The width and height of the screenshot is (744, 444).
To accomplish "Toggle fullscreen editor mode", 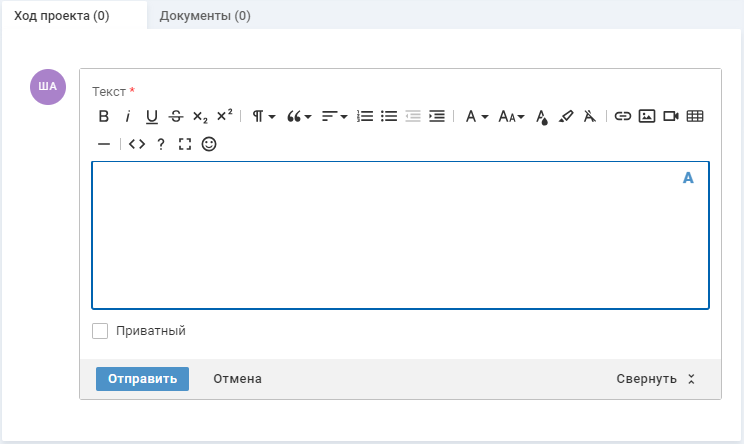I will coord(184,144).
